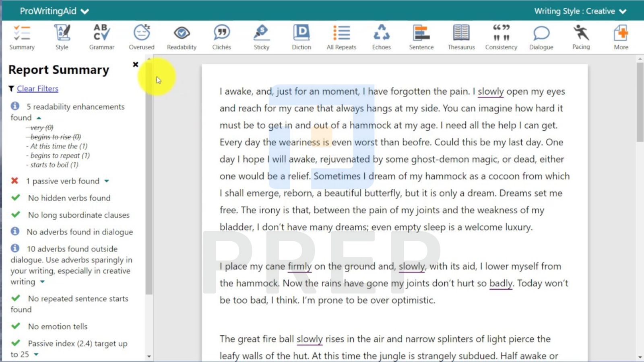Viewport: 644px width, 362px height.
Task: Switch to the Summary tab
Action: coord(22,36)
